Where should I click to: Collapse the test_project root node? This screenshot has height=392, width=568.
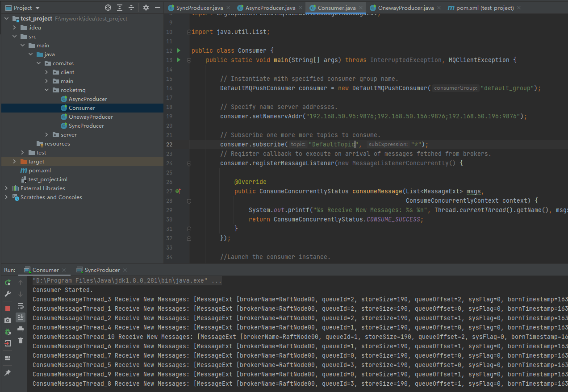tap(7, 19)
